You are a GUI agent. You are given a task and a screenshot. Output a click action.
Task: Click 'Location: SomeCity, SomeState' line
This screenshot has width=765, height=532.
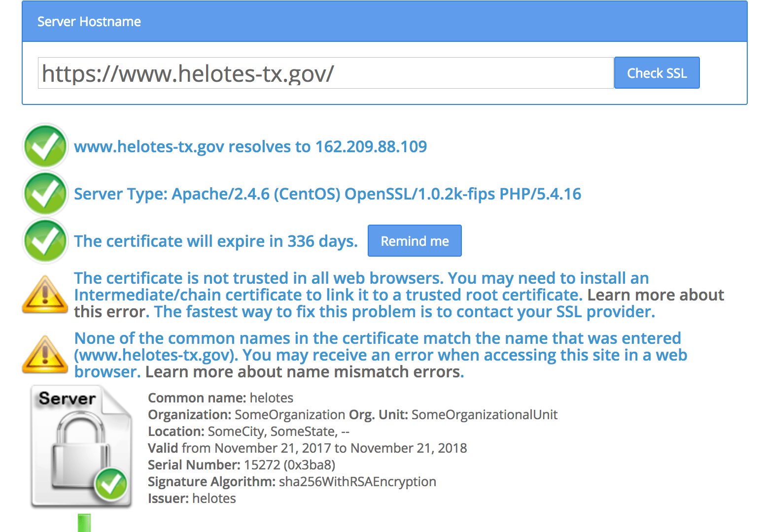point(248,432)
